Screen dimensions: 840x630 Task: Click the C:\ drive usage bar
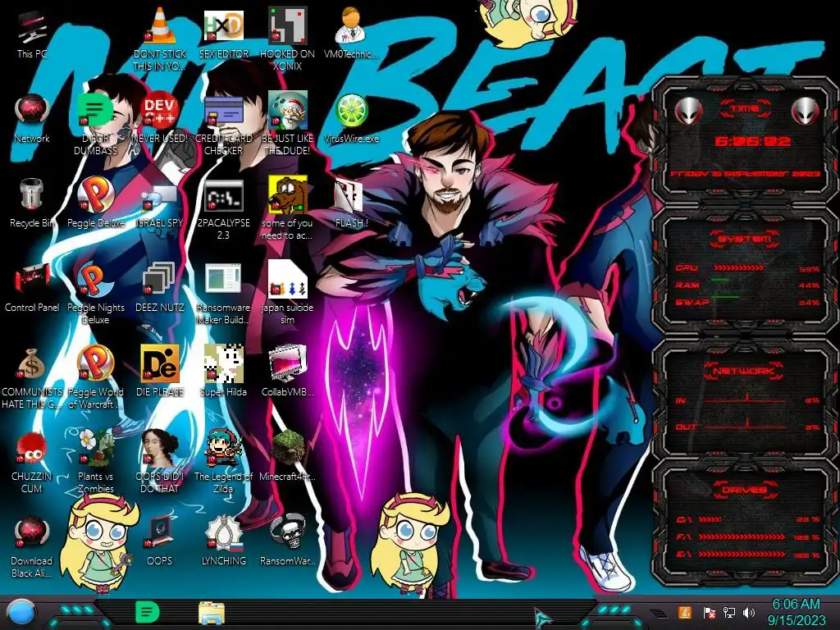coord(710,519)
